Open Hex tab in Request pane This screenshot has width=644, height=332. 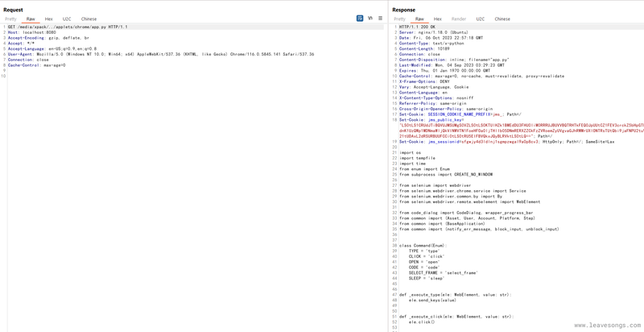pos(48,19)
